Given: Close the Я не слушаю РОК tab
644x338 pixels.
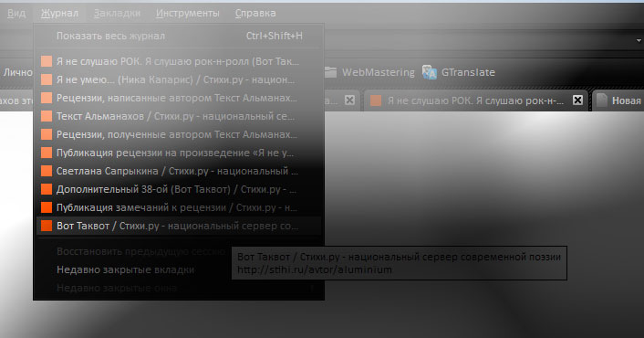Looking at the screenshot, I should click(577, 100).
